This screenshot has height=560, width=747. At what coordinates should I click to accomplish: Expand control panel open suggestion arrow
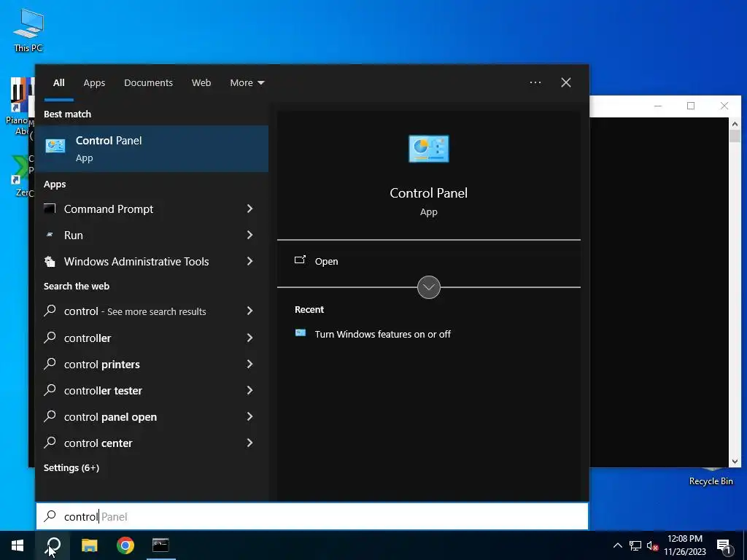tap(249, 416)
